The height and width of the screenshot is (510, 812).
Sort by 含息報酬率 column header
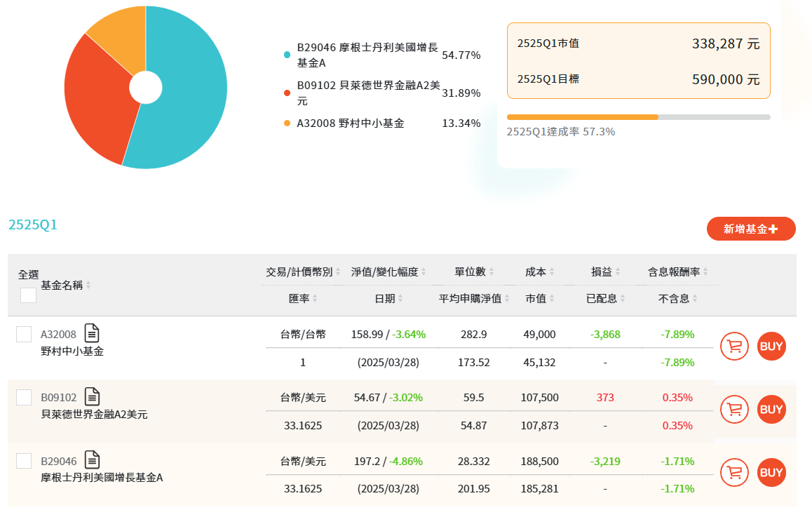pos(705,271)
